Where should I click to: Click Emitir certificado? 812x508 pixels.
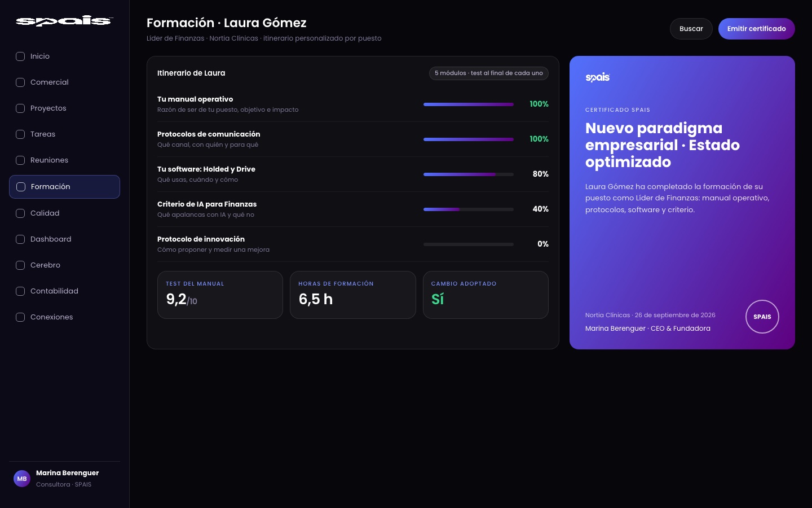(x=757, y=29)
